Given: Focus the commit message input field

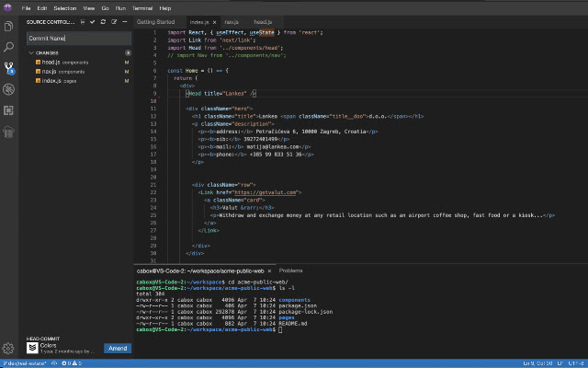Looking at the screenshot, I should 79,39.
